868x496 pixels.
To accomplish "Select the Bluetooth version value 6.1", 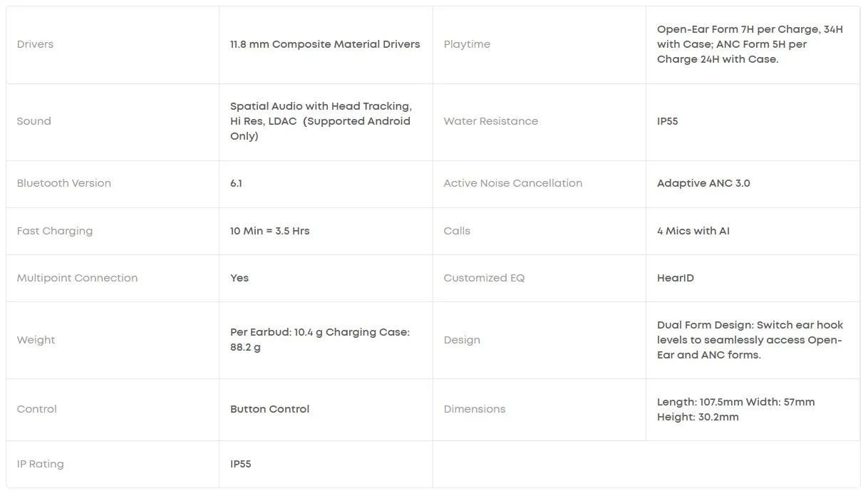I will 237,183.
